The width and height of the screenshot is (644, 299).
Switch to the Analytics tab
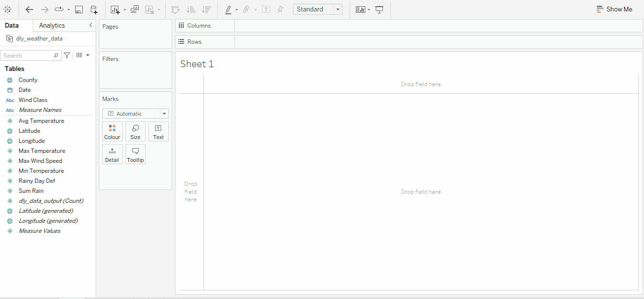(x=51, y=25)
